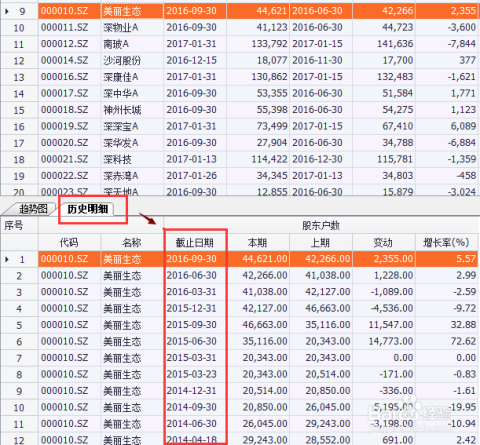The width and height of the screenshot is (480, 445).
Task: Click history date 2014-09-30
Action: coord(191,407)
